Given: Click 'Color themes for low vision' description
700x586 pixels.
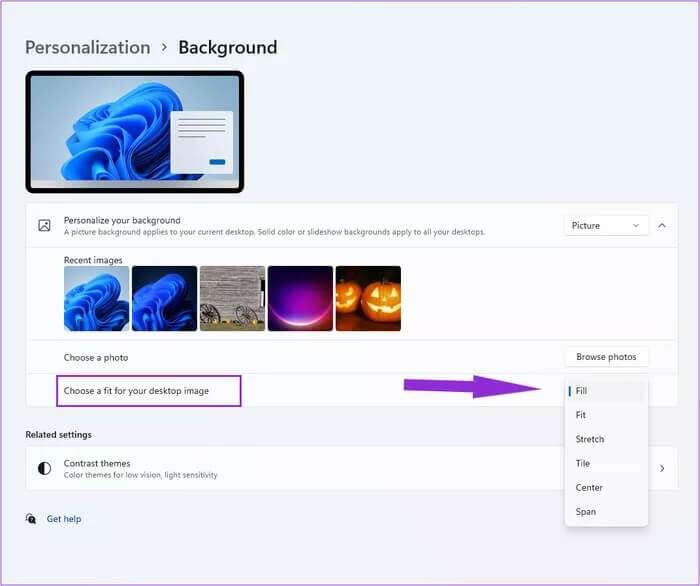Looking at the screenshot, I should pos(141,475).
